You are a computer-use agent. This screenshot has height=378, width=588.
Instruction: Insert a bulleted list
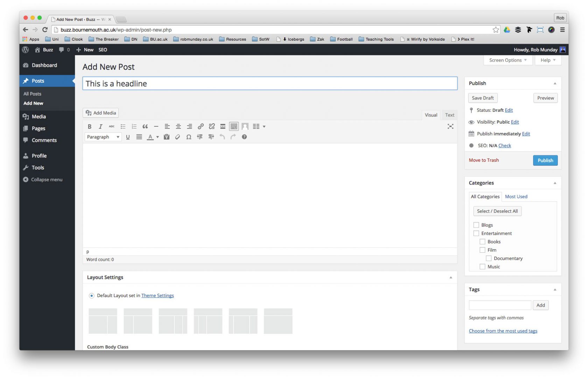pyautogui.click(x=123, y=126)
